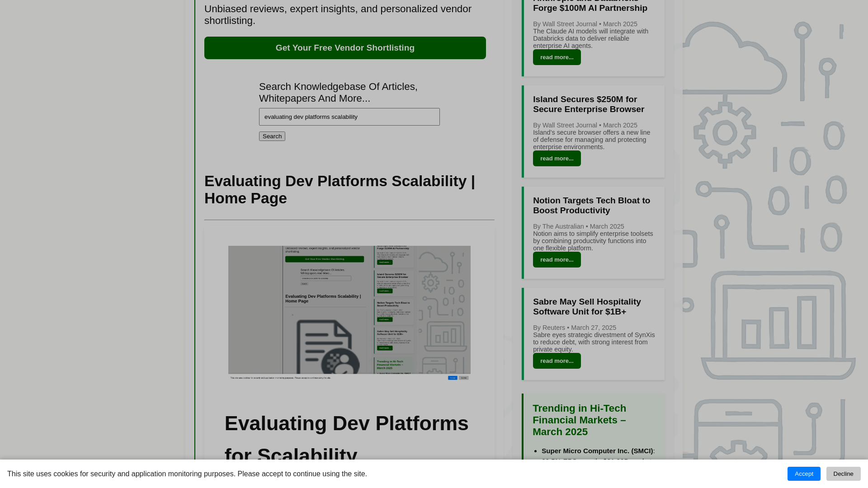Click 'Super Micro Computer Inc. (SMCI)' list item
Viewport: 868px width, 488px height.
[597, 451]
